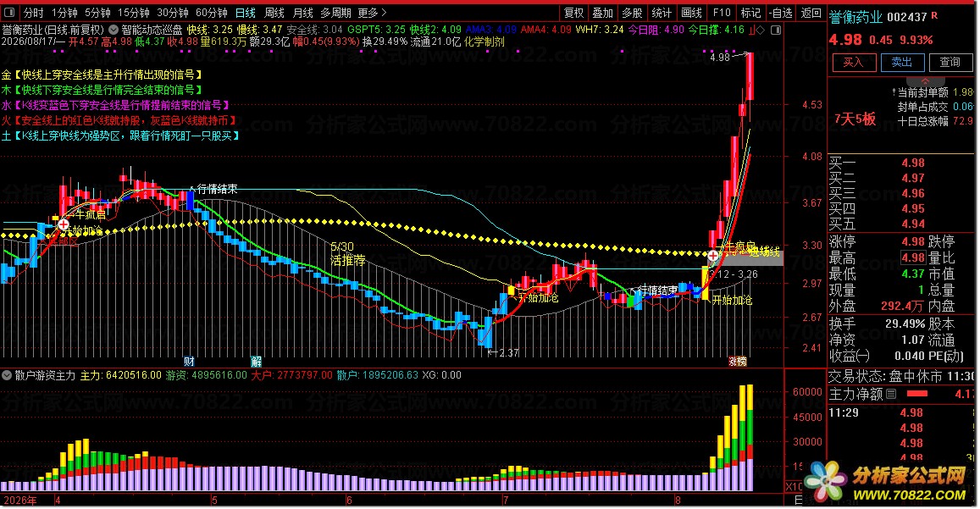Click the boxed 最高 value 4.98
Screen dimensions: 980x509
pyautogui.click(x=912, y=257)
